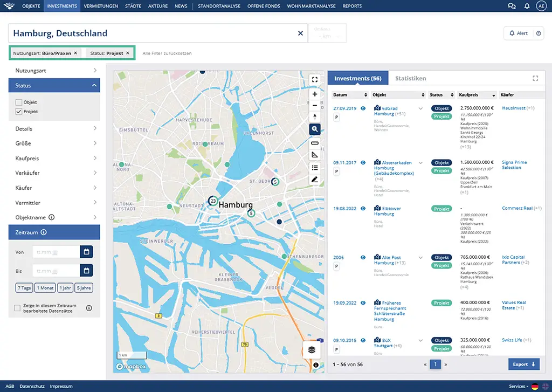
Task: Click the Von date input field
Action: pyautogui.click(x=56, y=252)
